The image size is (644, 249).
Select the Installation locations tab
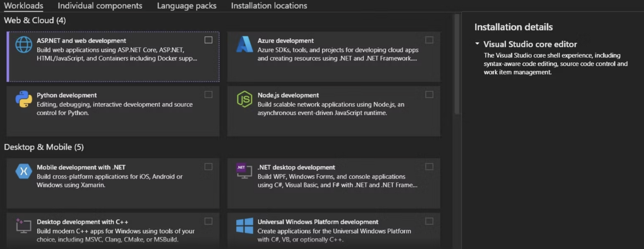tap(269, 5)
